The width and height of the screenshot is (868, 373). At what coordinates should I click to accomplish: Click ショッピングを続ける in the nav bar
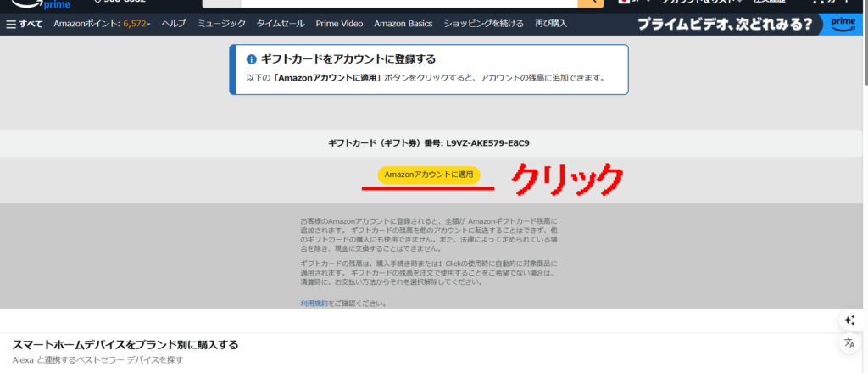click(484, 24)
